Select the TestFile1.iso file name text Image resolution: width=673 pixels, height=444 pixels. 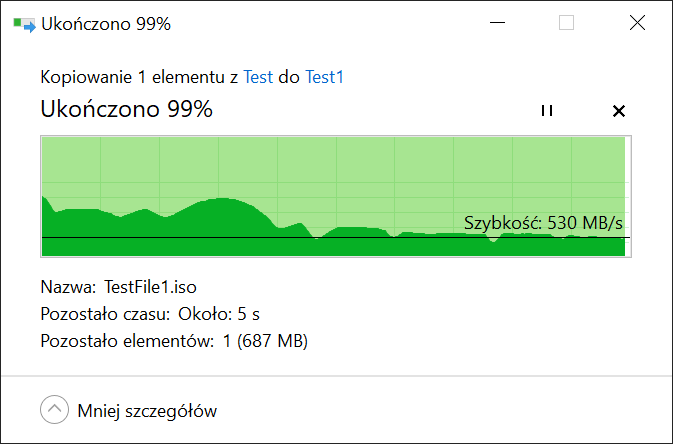(150, 287)
